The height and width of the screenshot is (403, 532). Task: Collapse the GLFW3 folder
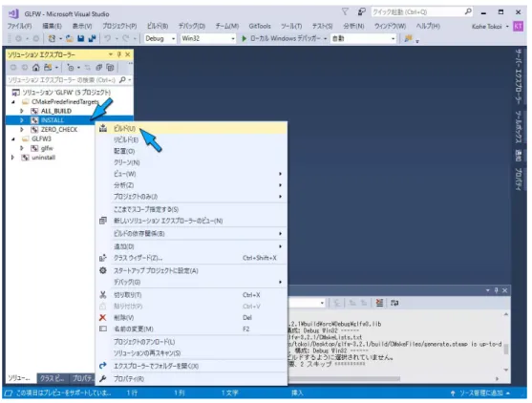(x=13, y=139)
